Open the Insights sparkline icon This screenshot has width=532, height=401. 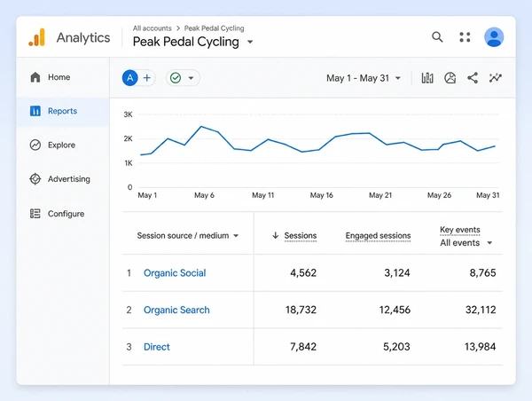tap(496, 78)
